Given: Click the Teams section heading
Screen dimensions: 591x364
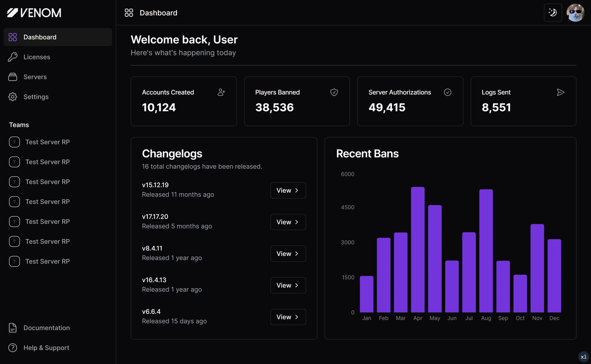Looking at the screenshot, I should (19, 125).
